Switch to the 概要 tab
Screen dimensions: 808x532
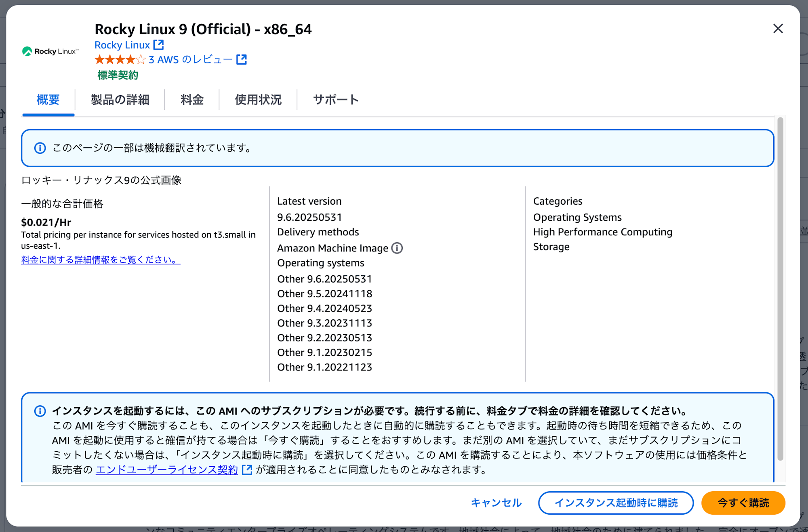(48, 100)
